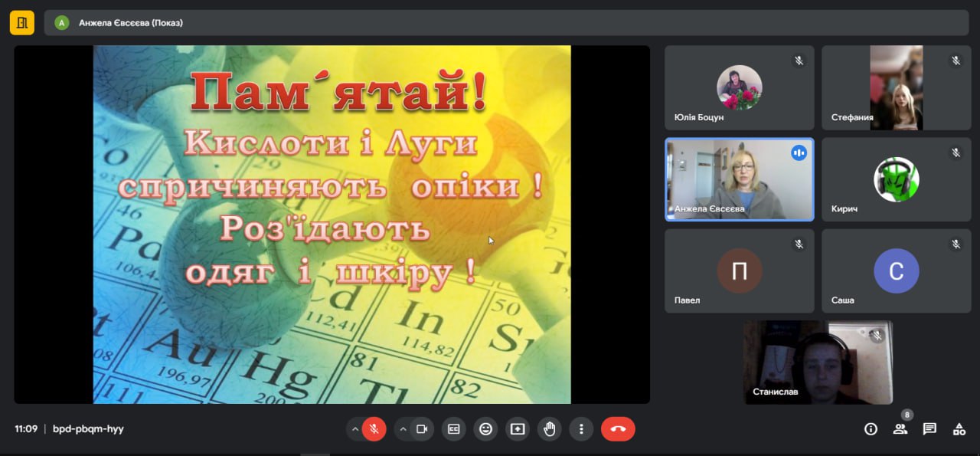The height and width of the screenshot is (456, 980).
Task: Open the emoji reactions button
Action: (485, 429)
